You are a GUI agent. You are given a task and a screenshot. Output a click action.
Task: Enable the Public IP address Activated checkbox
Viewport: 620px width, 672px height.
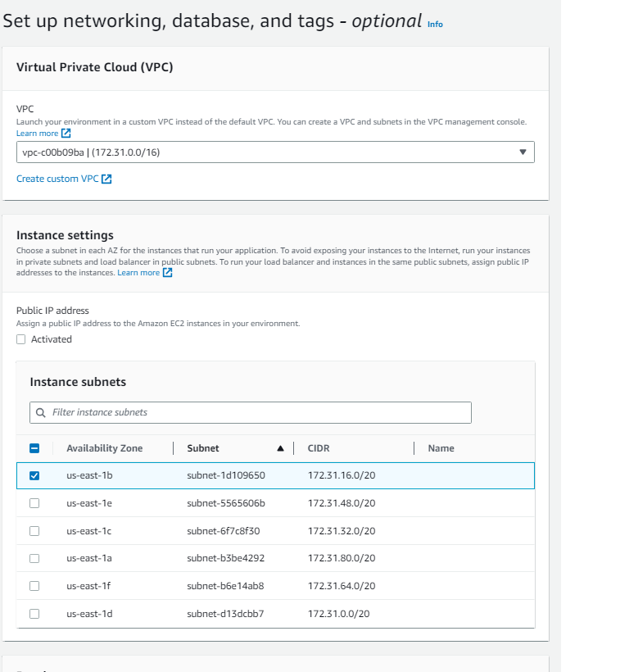click(21, 339)
